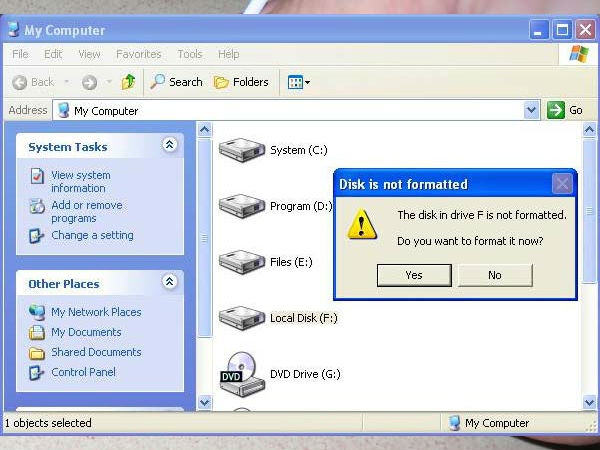Click View system information link
The height and width of the screenshot is (450, 600).
coord(81,182)
